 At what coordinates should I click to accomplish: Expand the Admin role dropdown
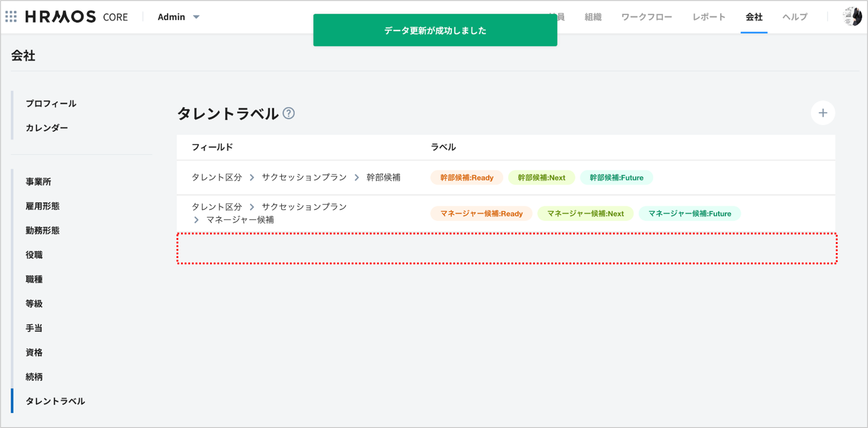point(178,17)
